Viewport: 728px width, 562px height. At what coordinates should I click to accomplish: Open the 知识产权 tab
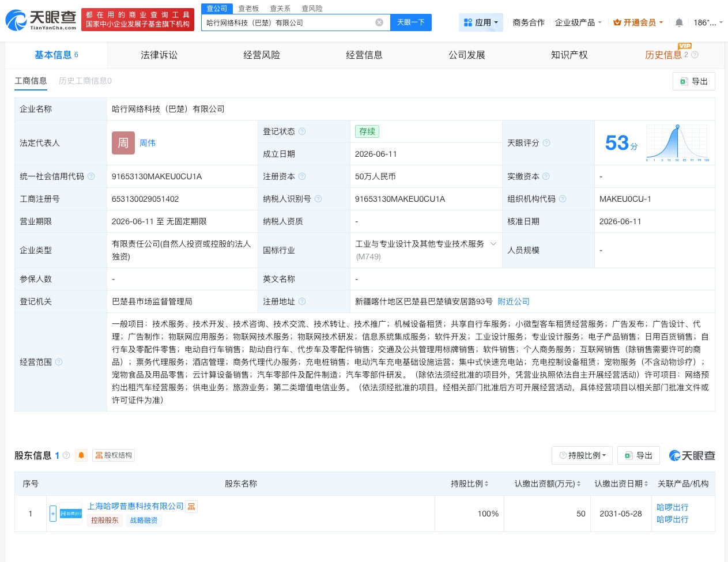[569, 55]
